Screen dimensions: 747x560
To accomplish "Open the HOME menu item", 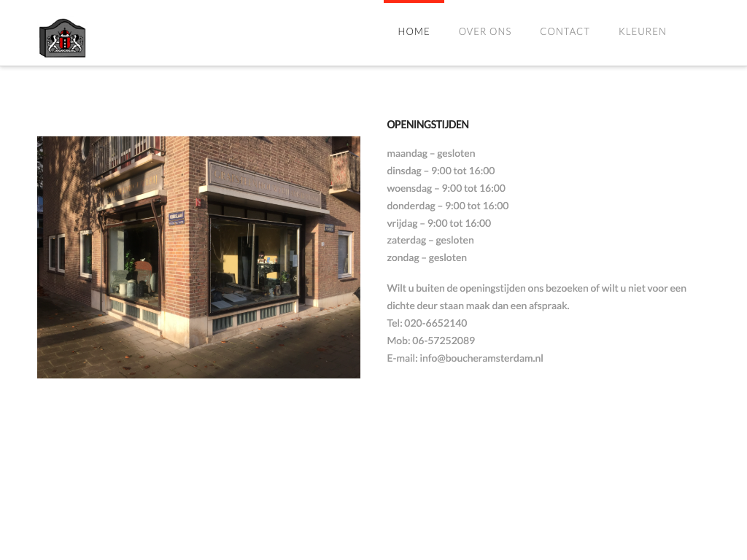I will pos(414,31).
